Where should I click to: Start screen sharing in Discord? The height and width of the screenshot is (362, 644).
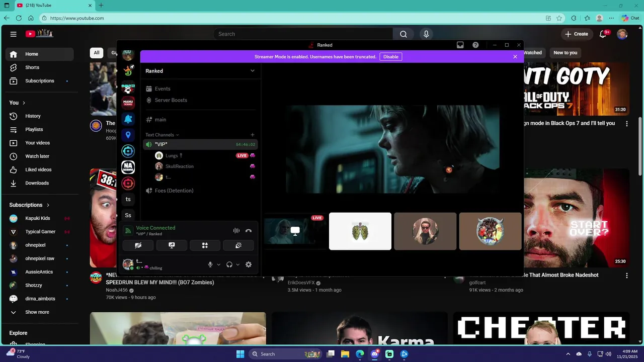172,245
